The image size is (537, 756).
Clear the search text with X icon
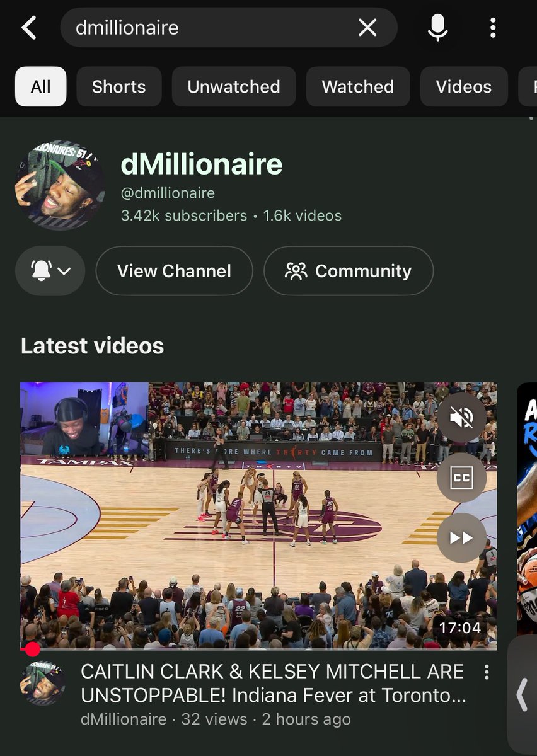coord(367,28)
